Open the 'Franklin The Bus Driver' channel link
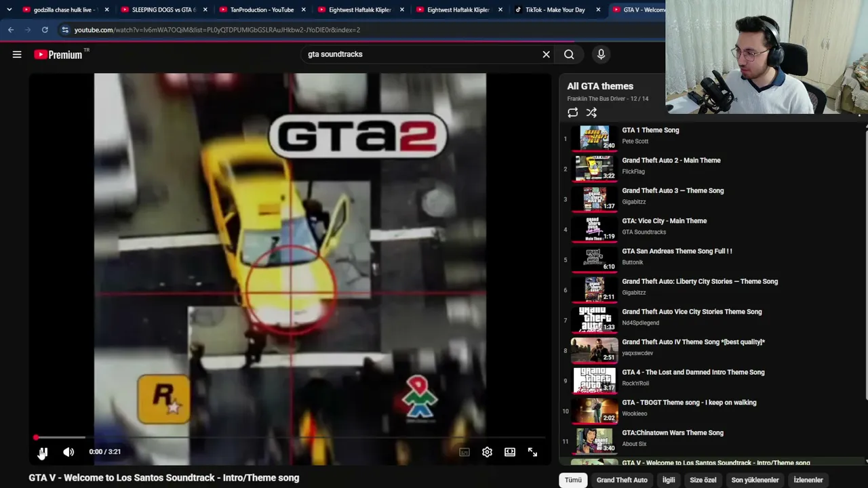This screenshot has width=868, height=488. tap(596, 99)
